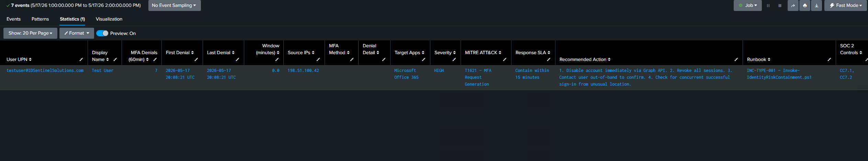Edit the User UPN column format
The width and height of the screenshot is (868, 161).
[81, 60]
